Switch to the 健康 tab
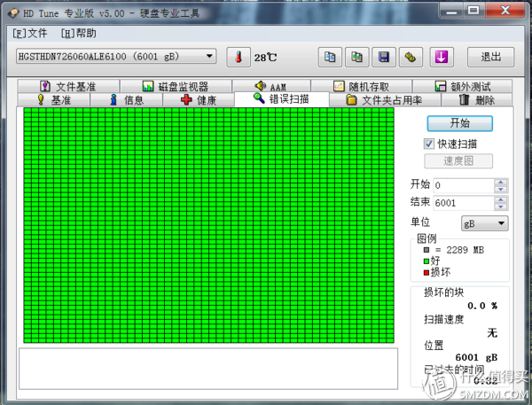Image resolution: width=532 pixels, height=405 pixels. 199,100
